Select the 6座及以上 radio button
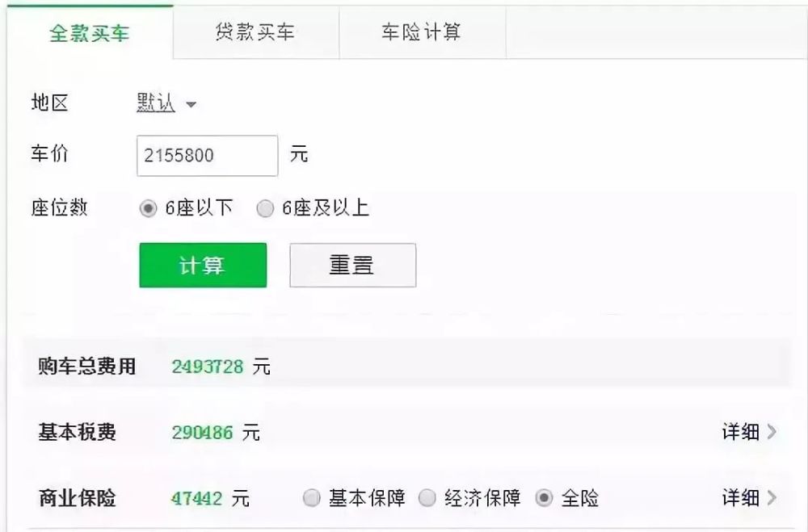This screenshot has height=532, width=808. 265,208
